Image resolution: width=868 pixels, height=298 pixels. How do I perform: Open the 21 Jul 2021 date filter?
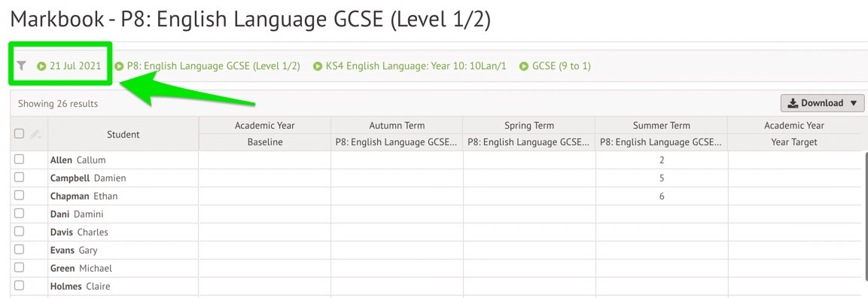75,65
